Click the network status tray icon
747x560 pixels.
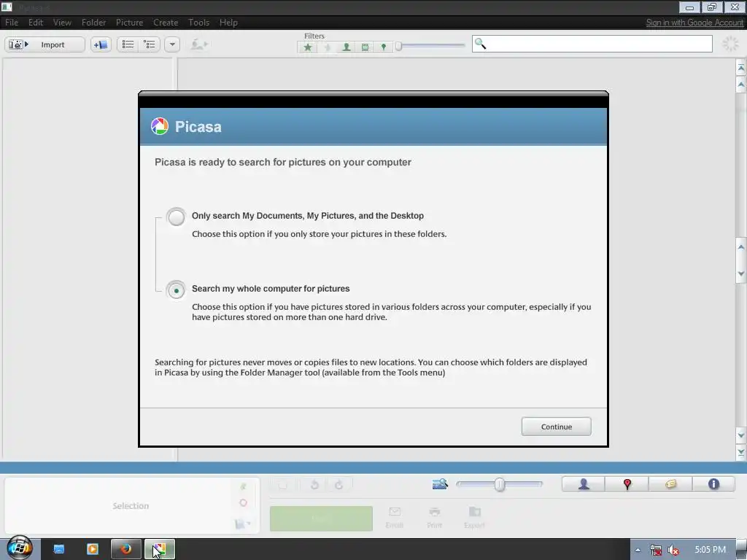[656, 550]
